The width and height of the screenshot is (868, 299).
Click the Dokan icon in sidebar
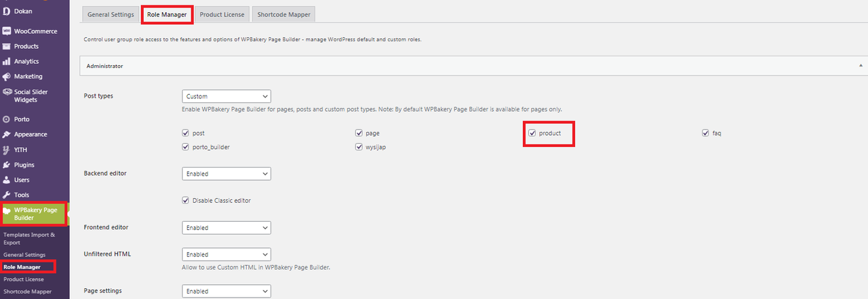6,11
